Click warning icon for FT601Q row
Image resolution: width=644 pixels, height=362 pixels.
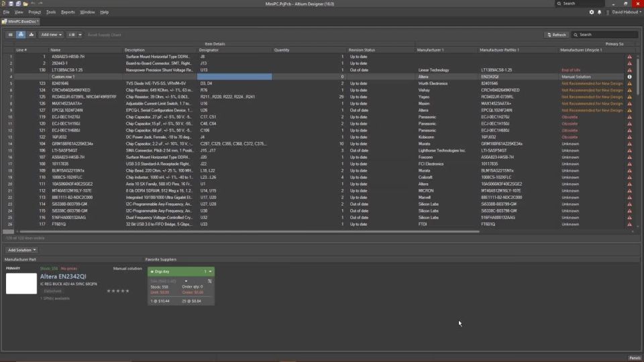pos(629,224)
